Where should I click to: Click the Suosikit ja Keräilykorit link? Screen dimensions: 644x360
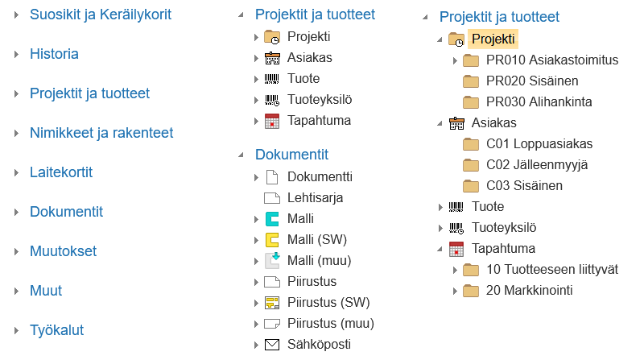[x=101, y=14]
